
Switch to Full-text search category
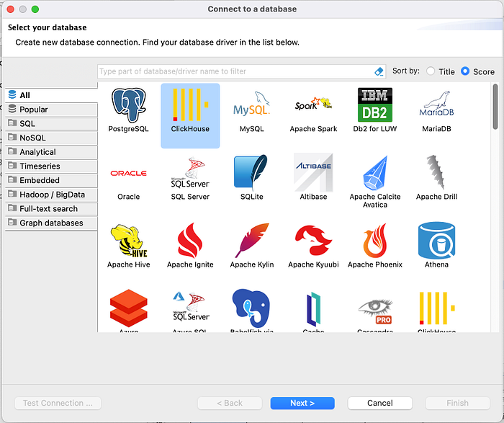click(51, 209)
